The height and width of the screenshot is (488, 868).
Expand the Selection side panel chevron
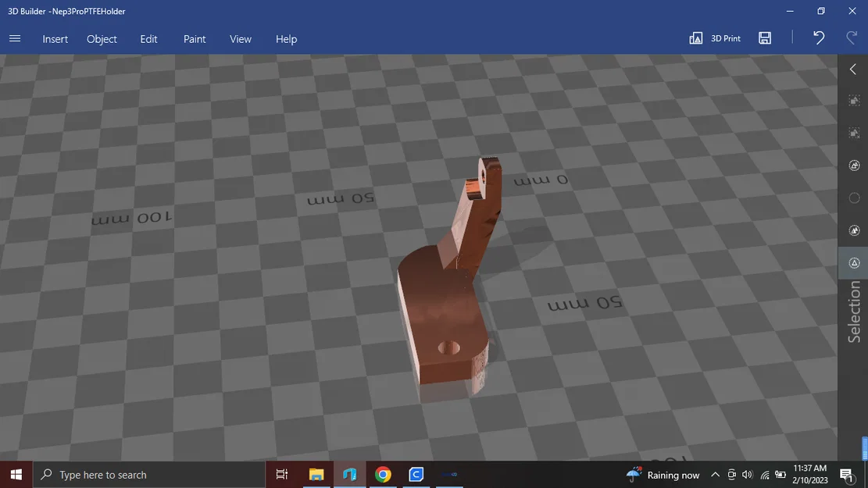pos(853,69)
